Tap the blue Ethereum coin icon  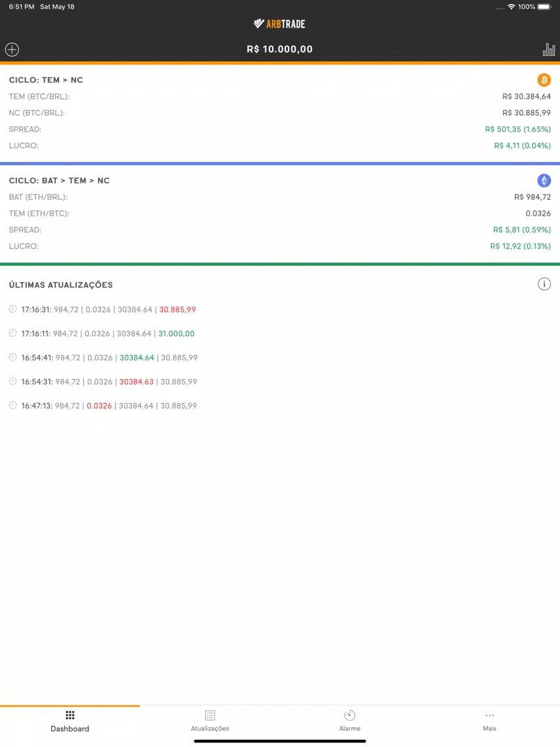[x=544, y=181]
